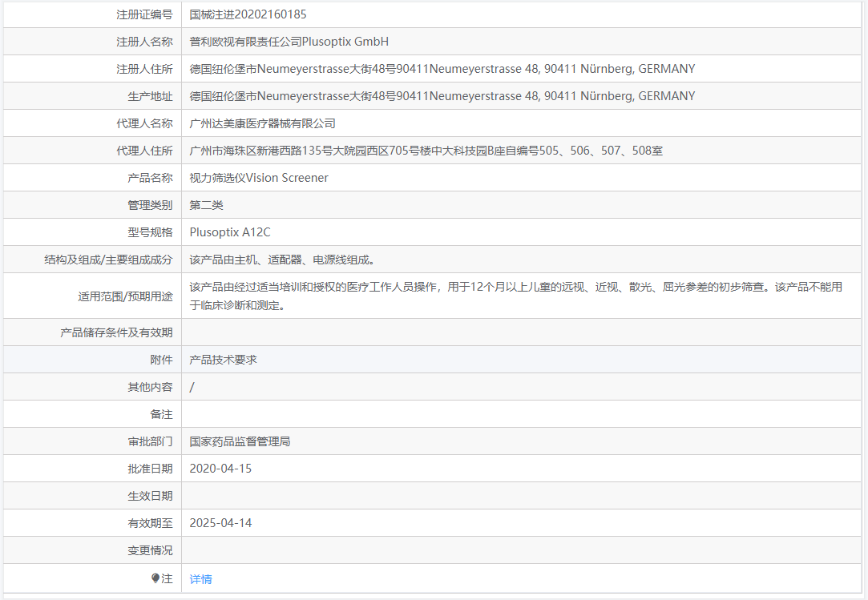
Task: Click the 批准日期 label
Action: tap(150, 469)
